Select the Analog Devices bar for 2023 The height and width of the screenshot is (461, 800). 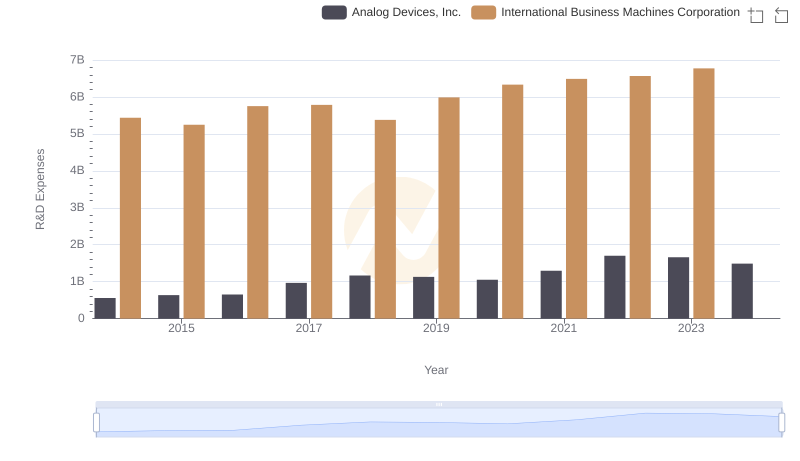[x=679, y=288]
